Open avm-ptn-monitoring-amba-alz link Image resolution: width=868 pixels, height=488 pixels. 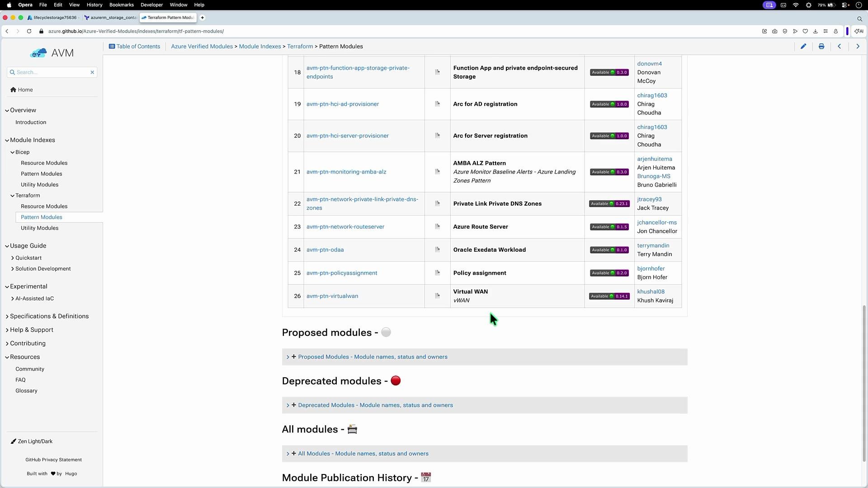(346, 172)
